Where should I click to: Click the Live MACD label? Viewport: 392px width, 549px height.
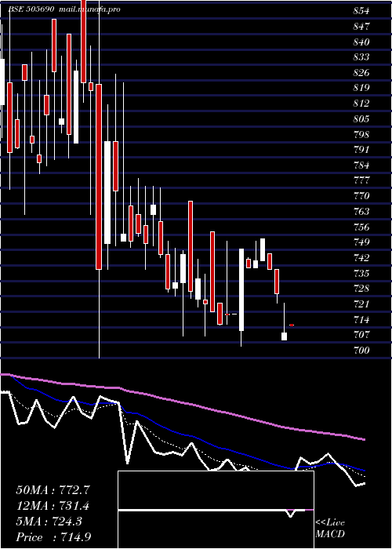[x=330, y=529]
